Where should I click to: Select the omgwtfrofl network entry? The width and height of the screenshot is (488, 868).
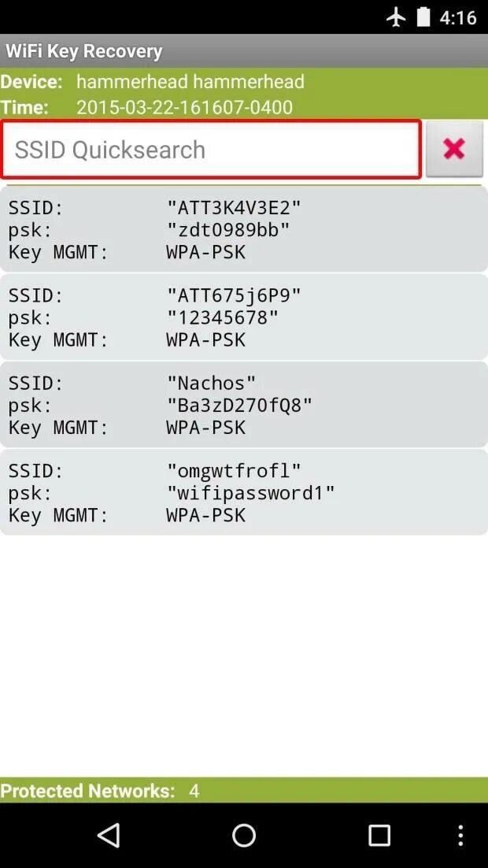[243, 492]
